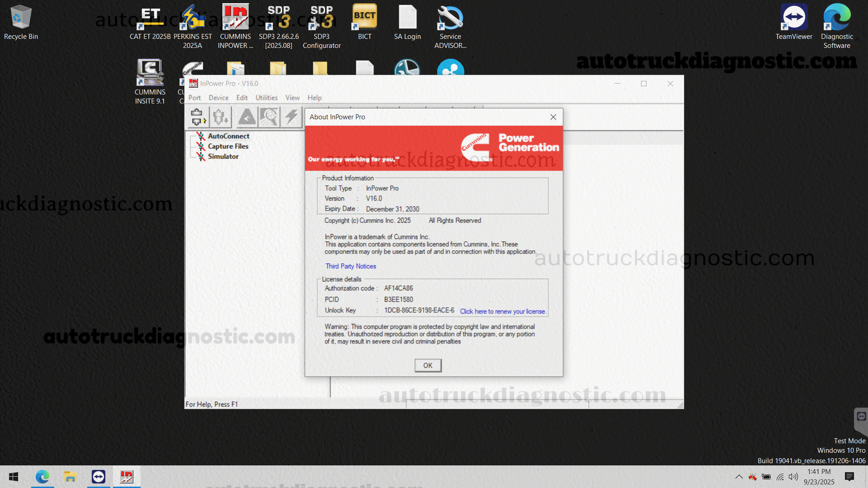
Task: Click the disconnect device toolbar icon
Action: click(x=221, y=117)
